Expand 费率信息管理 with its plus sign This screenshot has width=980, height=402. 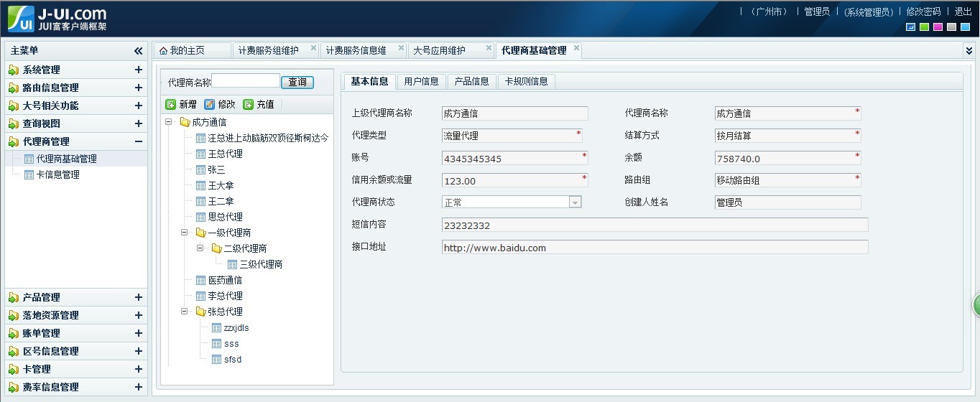pyautogui.click(x=139, y=387)
